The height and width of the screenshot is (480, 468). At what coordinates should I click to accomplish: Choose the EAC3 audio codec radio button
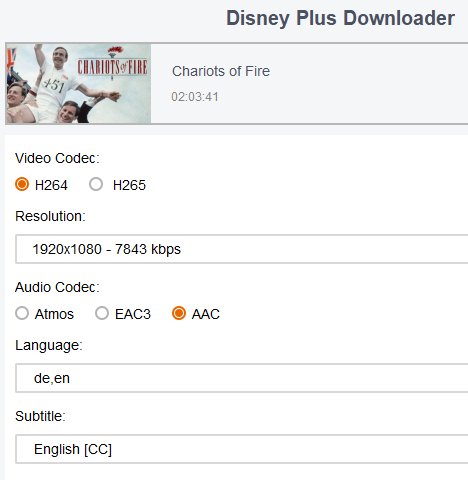tap(102, 313)
